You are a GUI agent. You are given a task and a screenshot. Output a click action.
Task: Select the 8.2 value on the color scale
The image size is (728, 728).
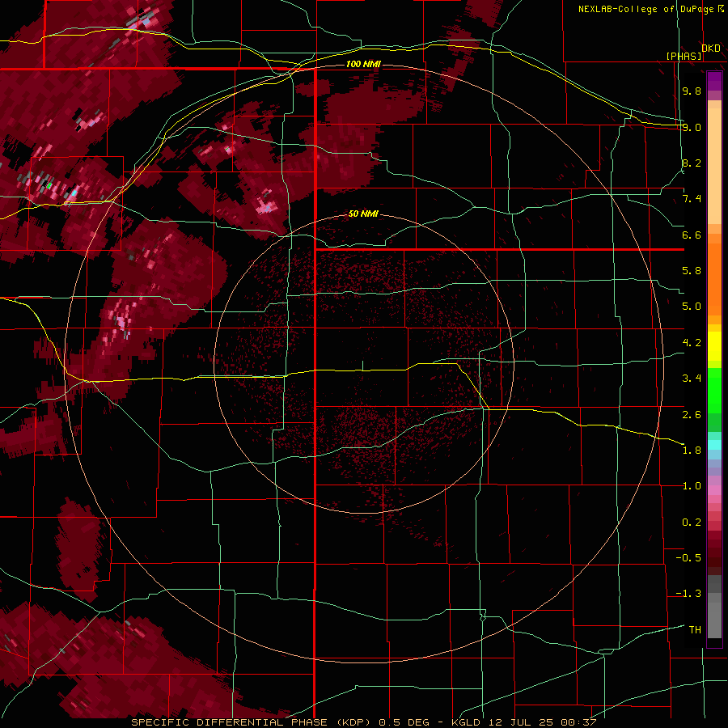pyautogui.click(x=692, y=163)
